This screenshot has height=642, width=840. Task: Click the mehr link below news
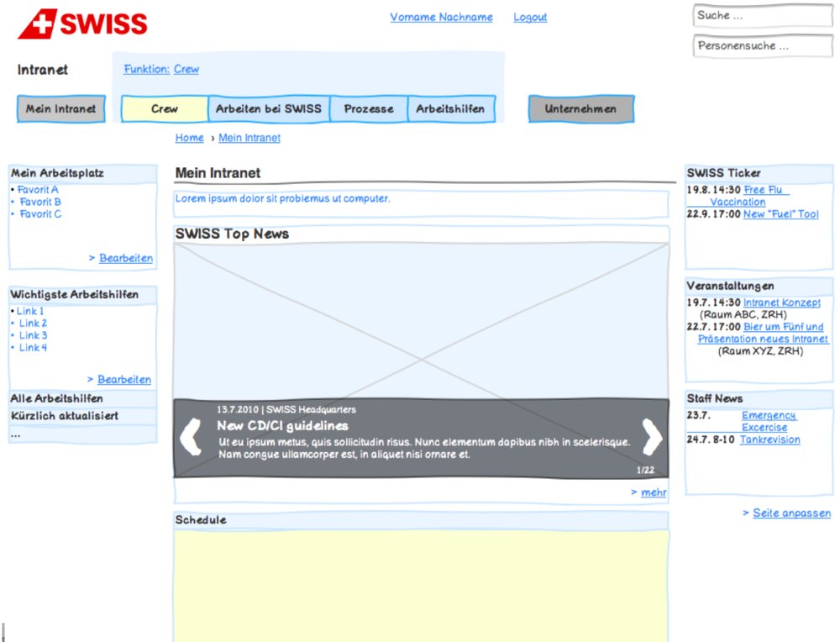(x=654, y=492)
